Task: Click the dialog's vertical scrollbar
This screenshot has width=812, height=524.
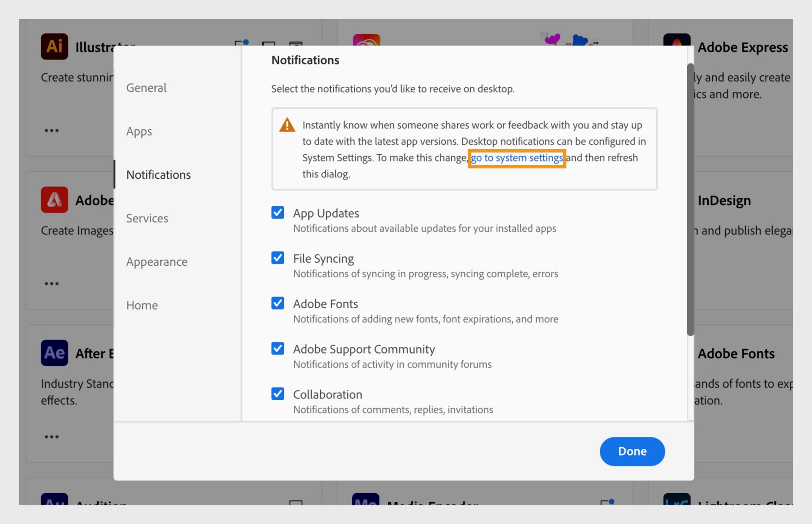Action: click(690, 199)
